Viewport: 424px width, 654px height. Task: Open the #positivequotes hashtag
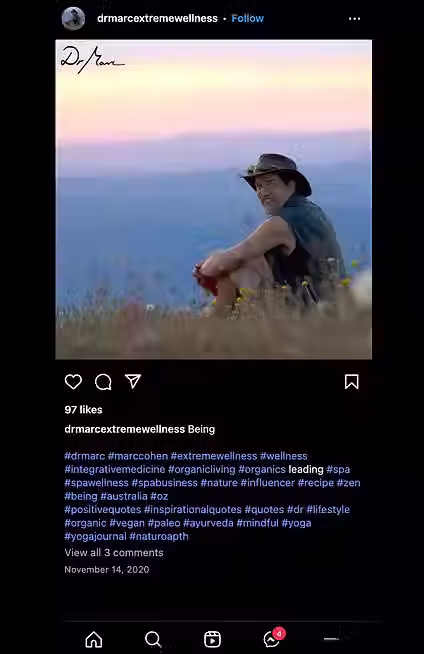[x=103, y=510]
